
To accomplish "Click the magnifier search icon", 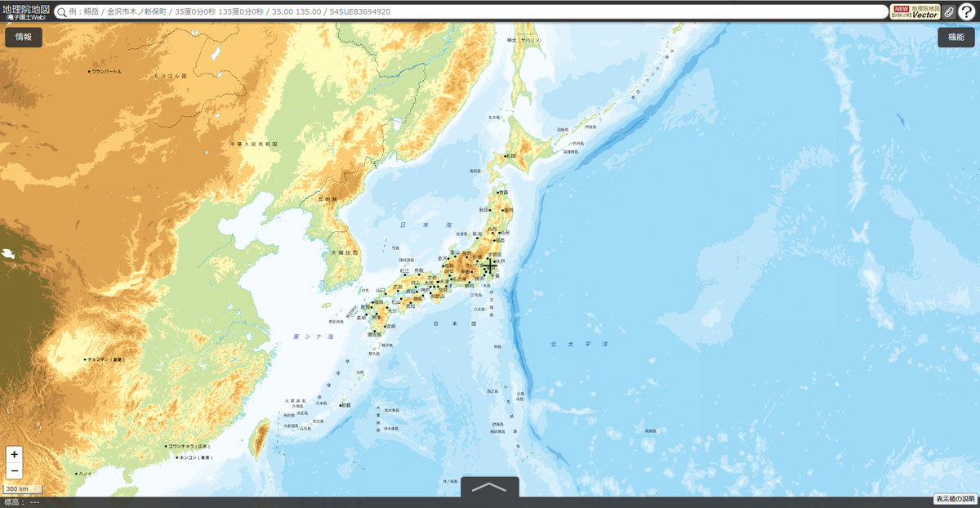I will 64,12.
